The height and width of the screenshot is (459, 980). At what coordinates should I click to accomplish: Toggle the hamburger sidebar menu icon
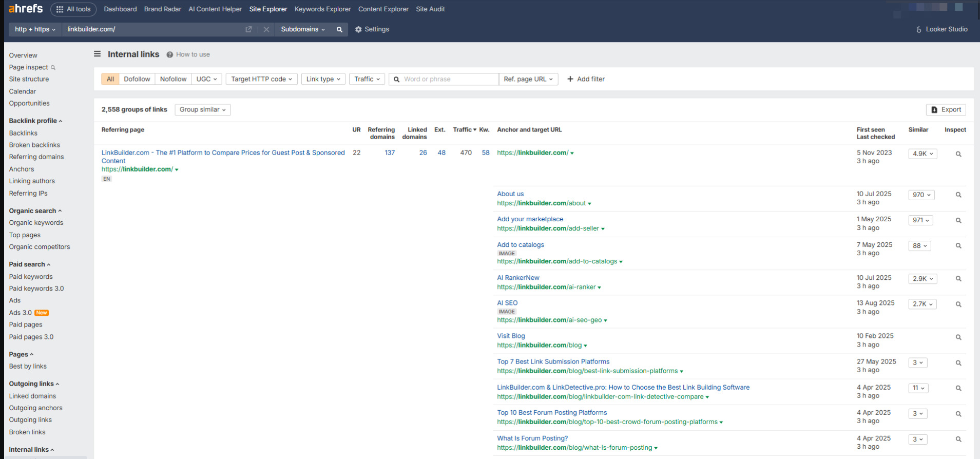(x=98, y=54)
